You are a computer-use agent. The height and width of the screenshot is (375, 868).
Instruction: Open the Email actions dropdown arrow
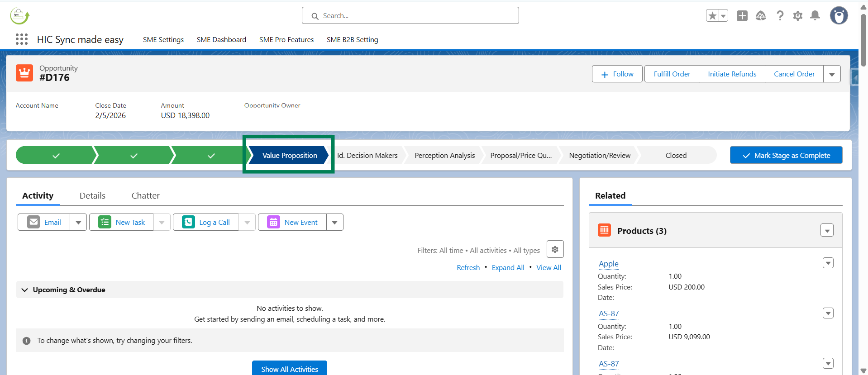pos(78,223)
